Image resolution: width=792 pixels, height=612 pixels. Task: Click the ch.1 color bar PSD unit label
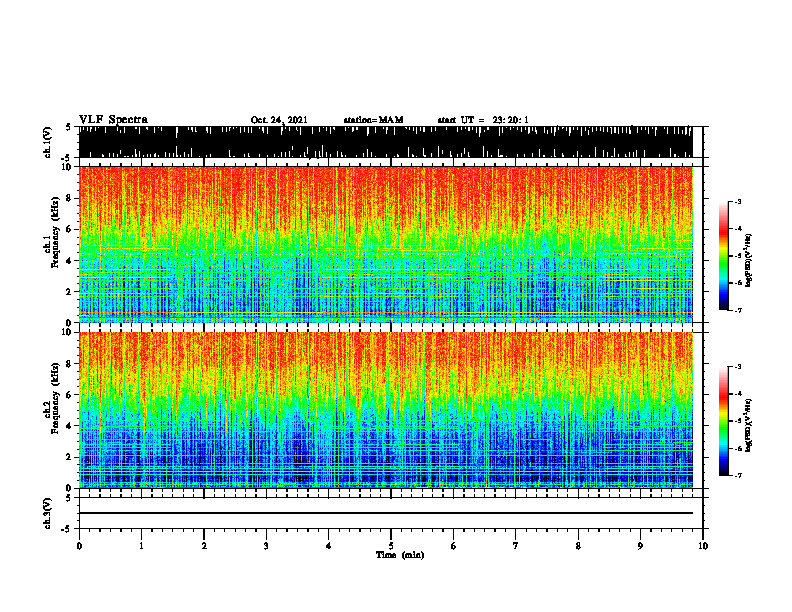(749, 261)
